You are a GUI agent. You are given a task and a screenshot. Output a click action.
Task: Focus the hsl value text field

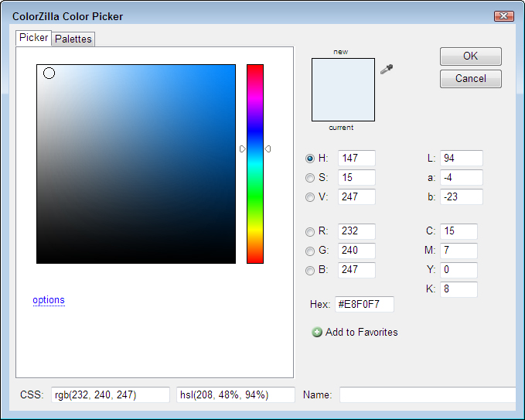pyautogui.click(x=235, y=394)
